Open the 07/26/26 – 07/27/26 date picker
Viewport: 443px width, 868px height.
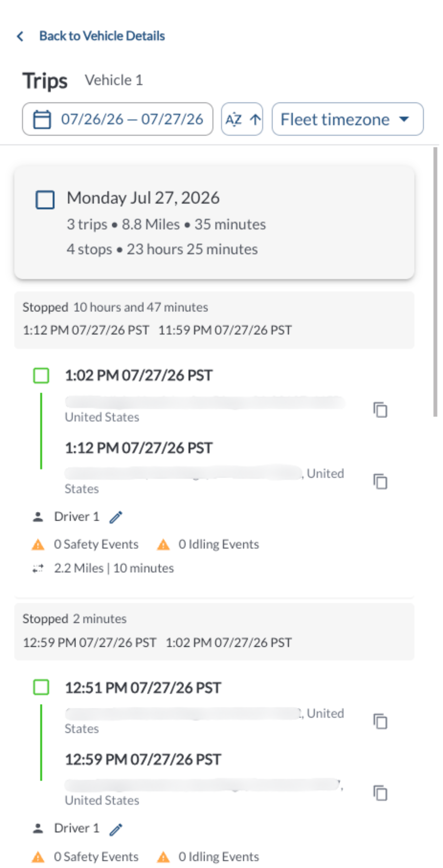(118, 119)
